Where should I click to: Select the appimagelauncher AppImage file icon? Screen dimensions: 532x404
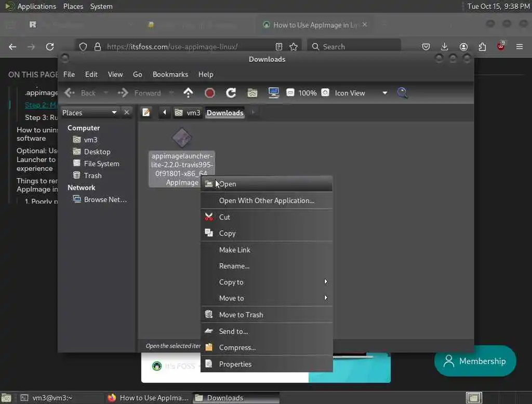coord(182,138)
